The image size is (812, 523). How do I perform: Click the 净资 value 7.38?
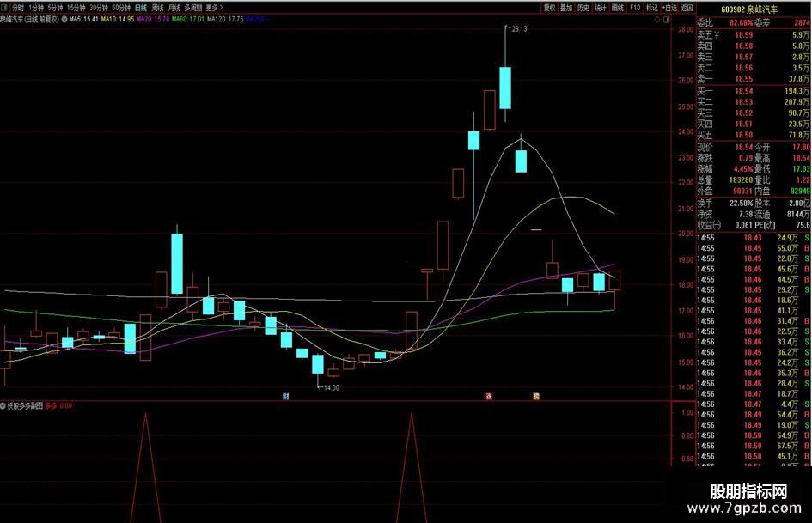point(746,214)
